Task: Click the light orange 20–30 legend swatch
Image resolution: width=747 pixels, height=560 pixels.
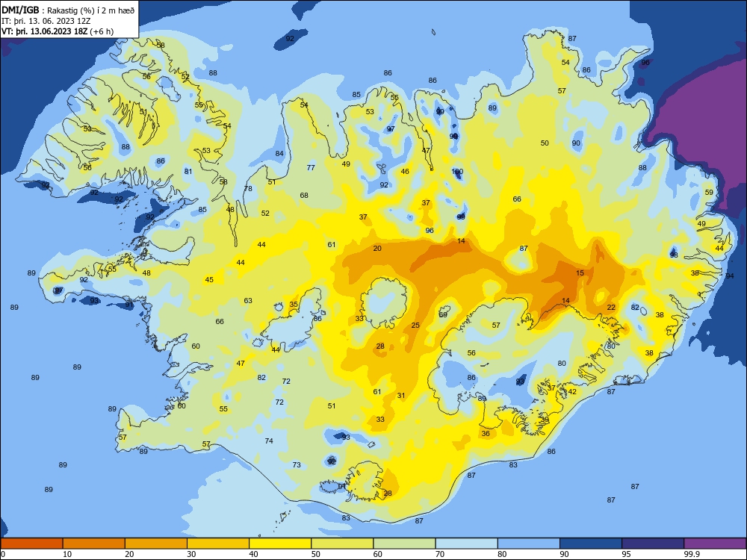Action: click(156, 544)
